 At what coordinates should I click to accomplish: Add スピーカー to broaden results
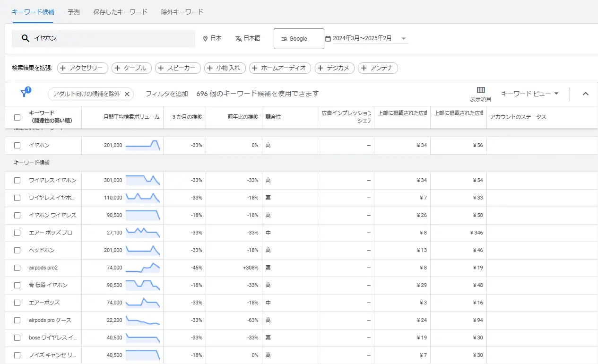coord(178,68)
